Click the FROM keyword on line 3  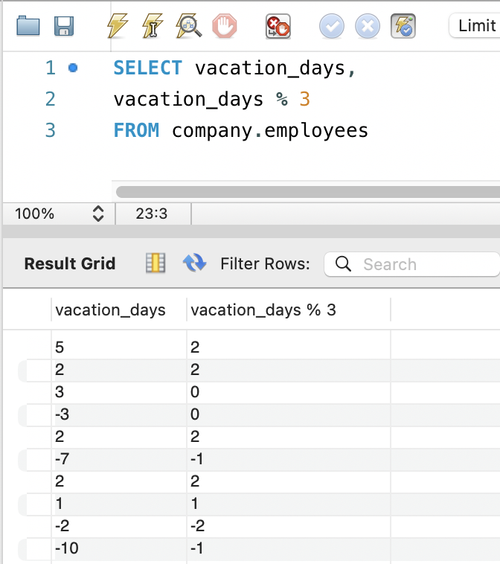point(136,130)
